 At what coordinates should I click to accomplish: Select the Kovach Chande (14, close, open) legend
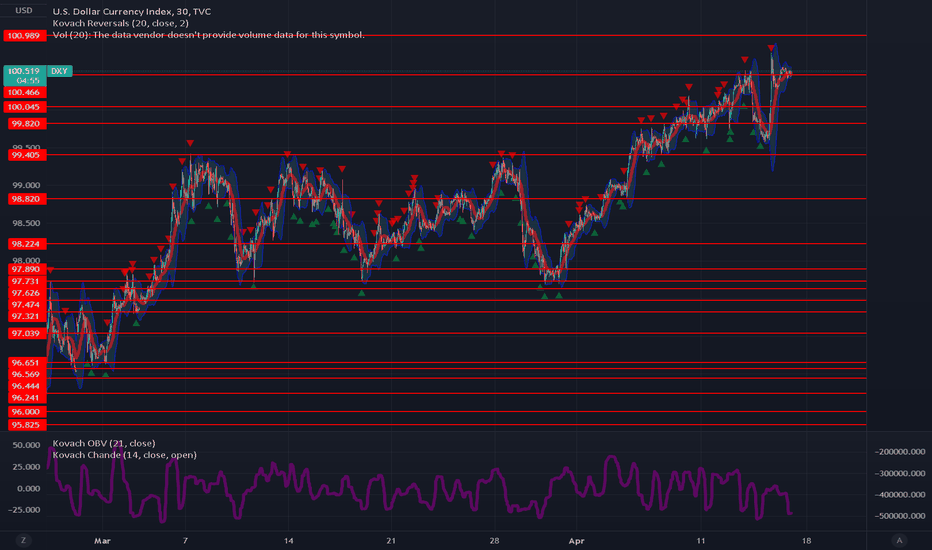(125, 454)
